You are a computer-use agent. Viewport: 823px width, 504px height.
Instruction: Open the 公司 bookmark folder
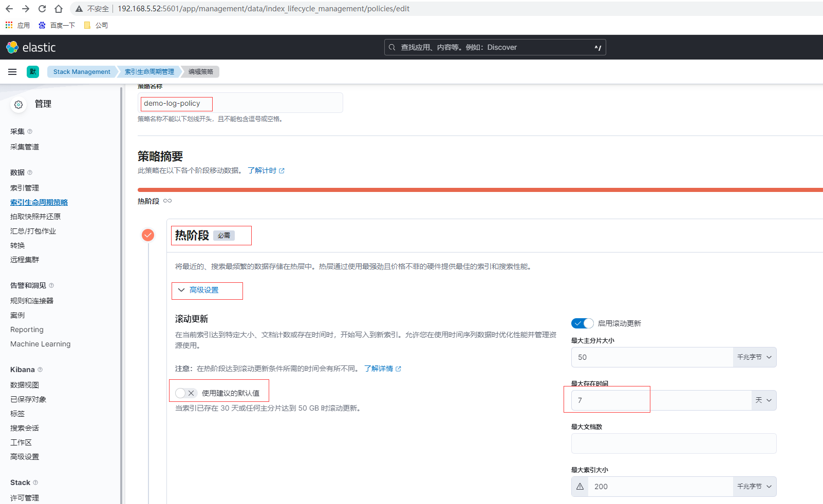point(96,25)
